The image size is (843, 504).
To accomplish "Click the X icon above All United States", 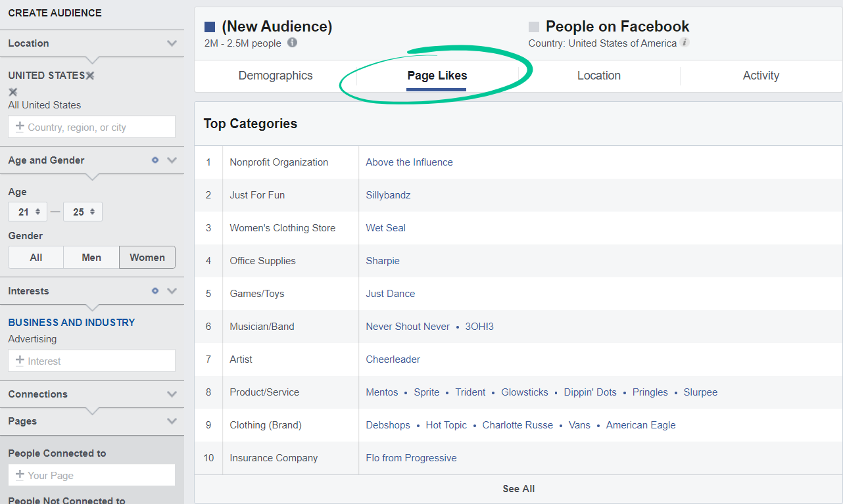I will point(13,92).
